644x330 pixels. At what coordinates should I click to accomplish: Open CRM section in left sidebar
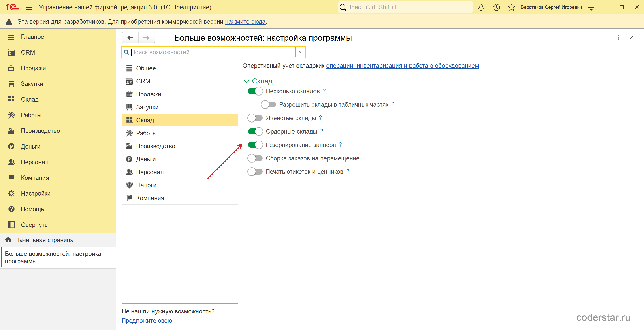[x=58, y=53]
